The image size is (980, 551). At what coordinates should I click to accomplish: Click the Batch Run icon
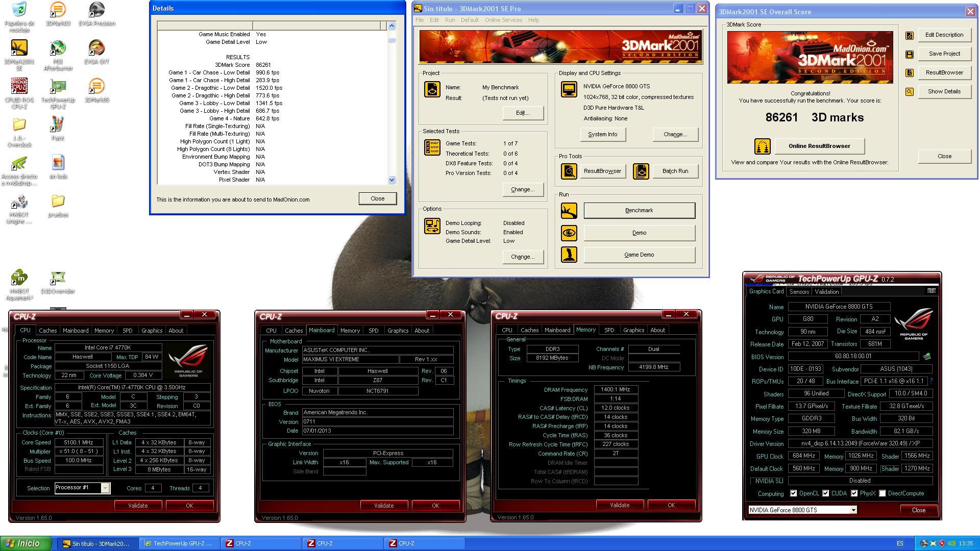click(641, 171)
